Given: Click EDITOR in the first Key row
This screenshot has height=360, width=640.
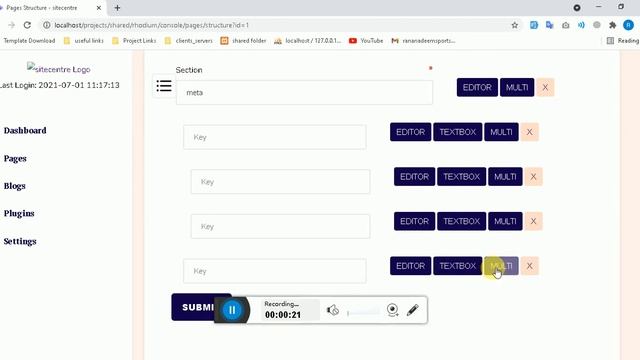Looking at the screenshot, I should tap(410, 132).
